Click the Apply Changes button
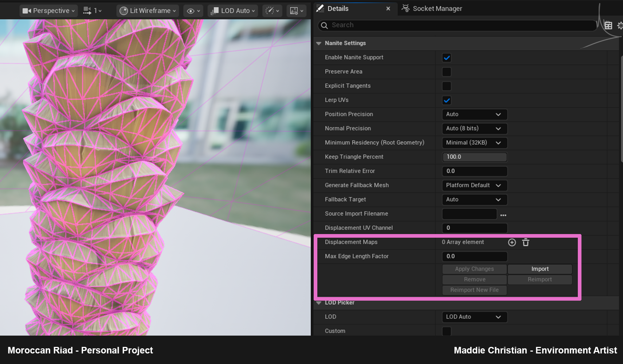The height and width of the screenshot is (364, 623). [474, 269]
